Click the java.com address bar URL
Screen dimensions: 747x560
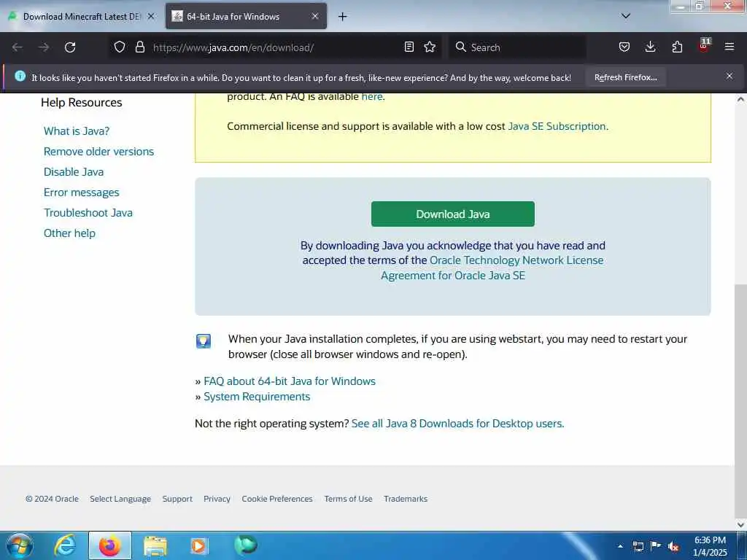(x=233, y=47)
